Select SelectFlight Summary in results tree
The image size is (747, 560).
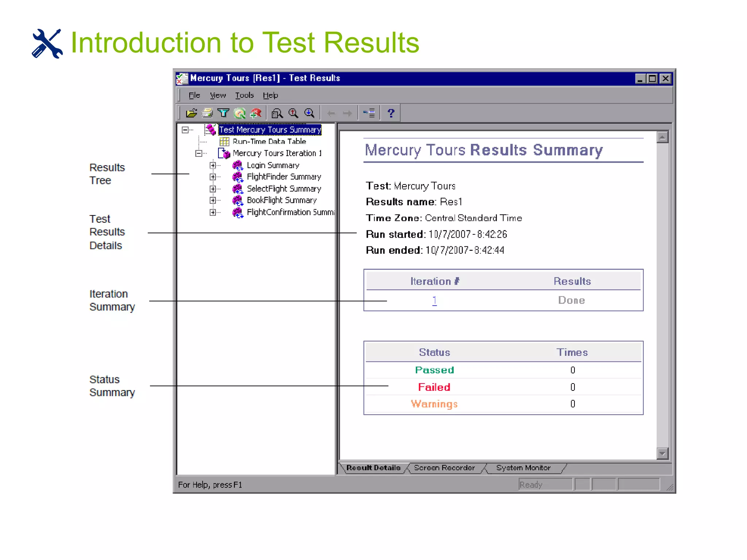point(284,189)
